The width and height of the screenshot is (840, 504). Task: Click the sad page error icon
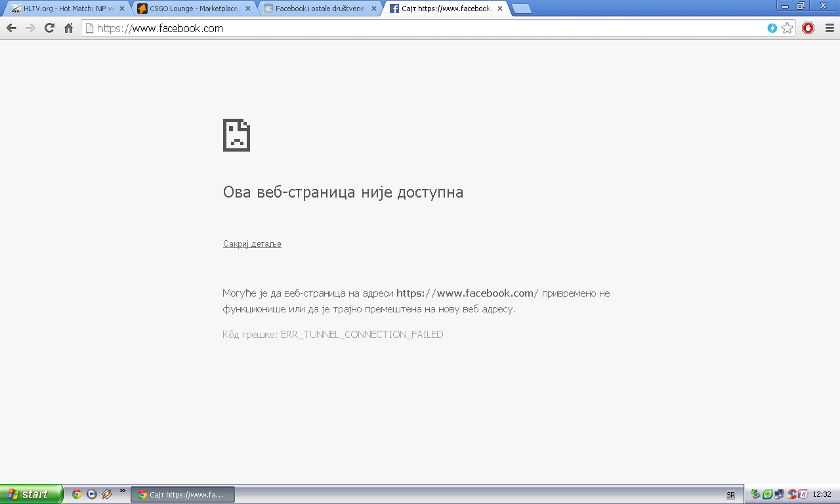pyautogui.click(x=236, y=135)
